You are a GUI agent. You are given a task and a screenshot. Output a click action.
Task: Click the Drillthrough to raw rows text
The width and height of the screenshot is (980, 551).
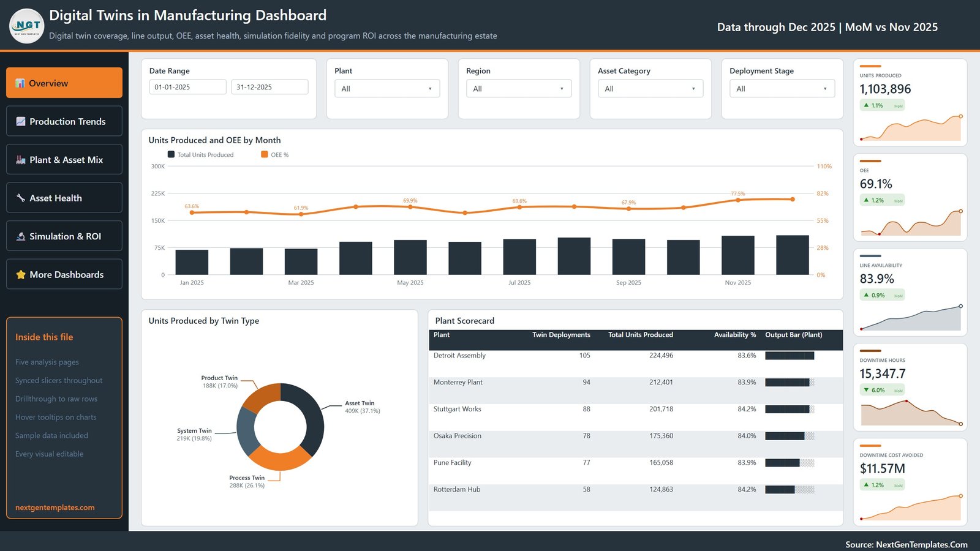click(x=56, y=399)
